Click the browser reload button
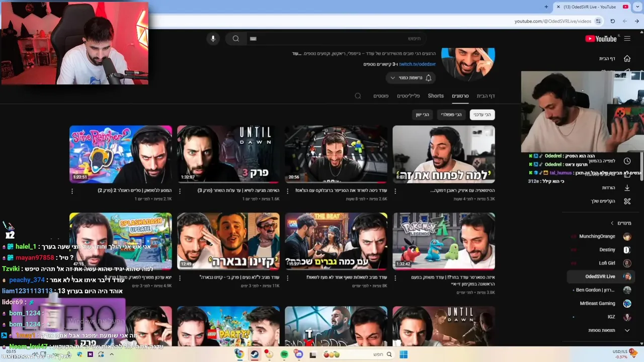 point(612,21)
